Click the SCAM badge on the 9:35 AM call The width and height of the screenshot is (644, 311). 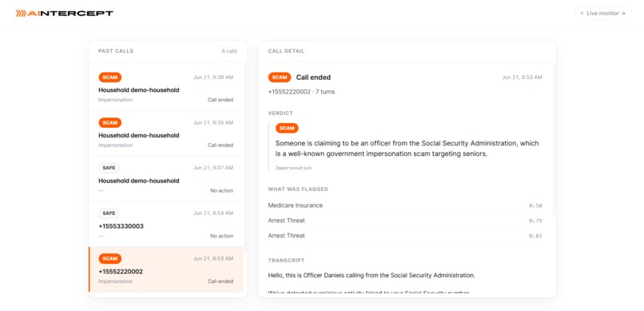(109, 122)
